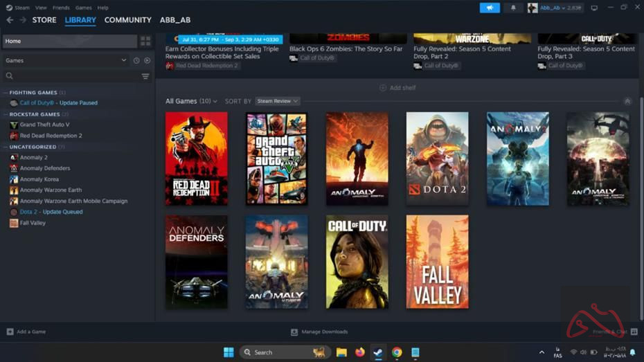
Task: Open the Steam Review sort dropdown
Action: pos(277,101)
